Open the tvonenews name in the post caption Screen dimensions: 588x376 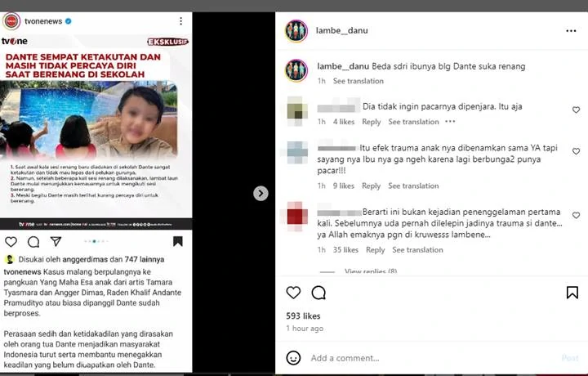[23, 271]
